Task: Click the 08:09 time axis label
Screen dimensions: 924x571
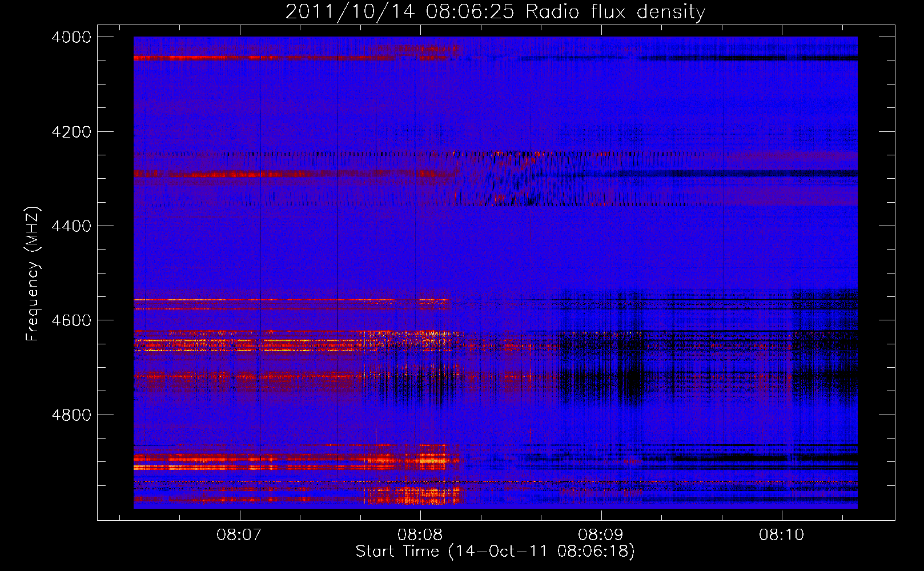Action: click(601, 534)
